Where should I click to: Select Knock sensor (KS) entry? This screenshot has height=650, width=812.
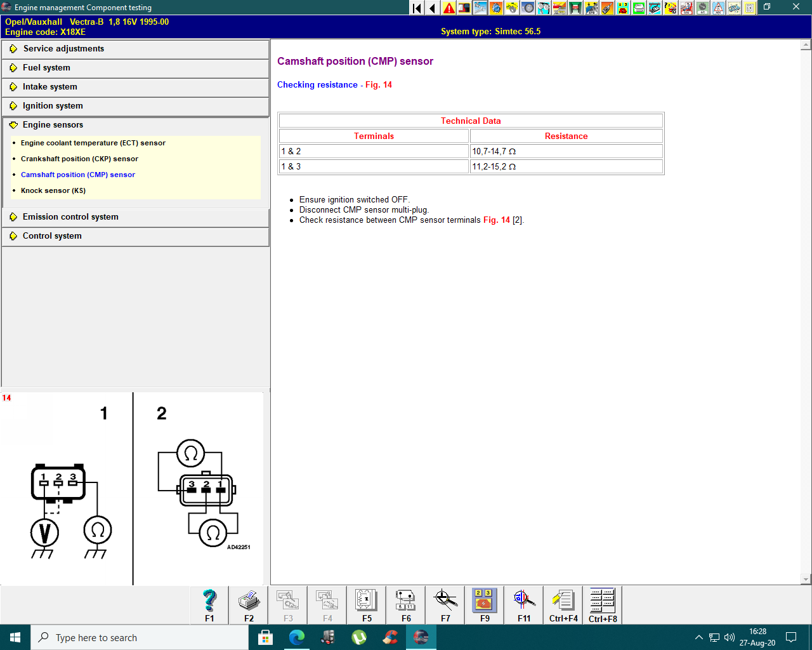pos(53,190)
